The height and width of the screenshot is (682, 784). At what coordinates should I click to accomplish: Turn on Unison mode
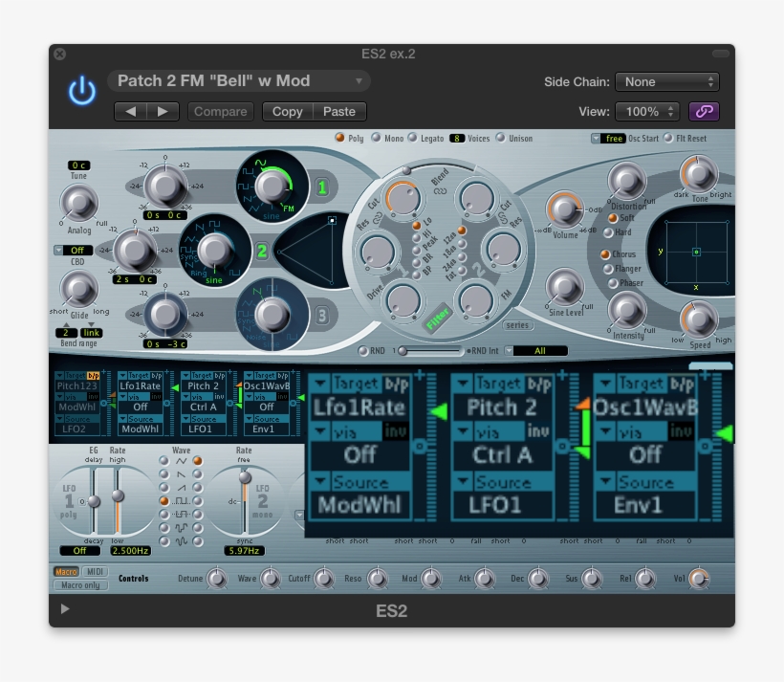501,139
